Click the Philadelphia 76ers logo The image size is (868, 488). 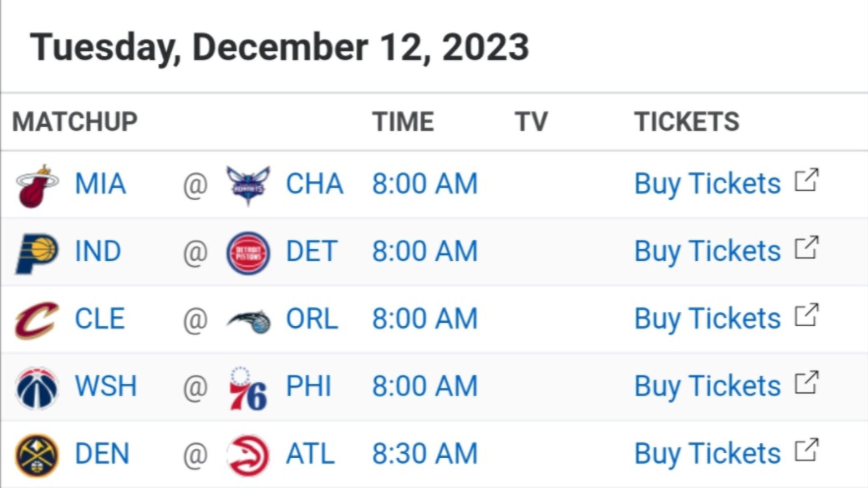(248, 388)
